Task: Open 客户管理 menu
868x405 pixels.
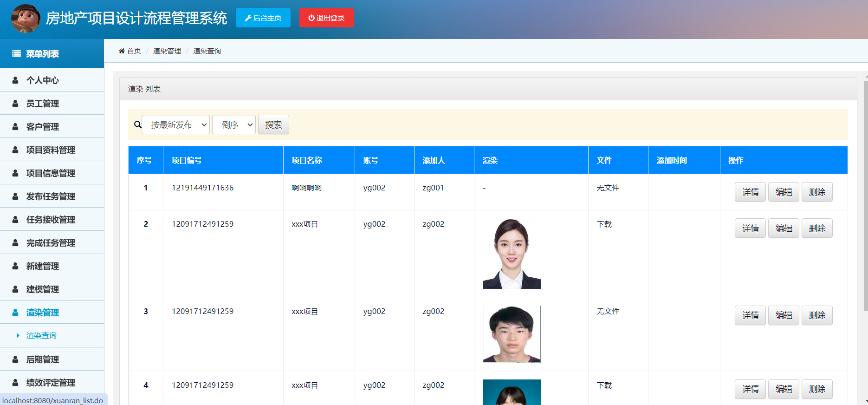Action: (52, 126)
